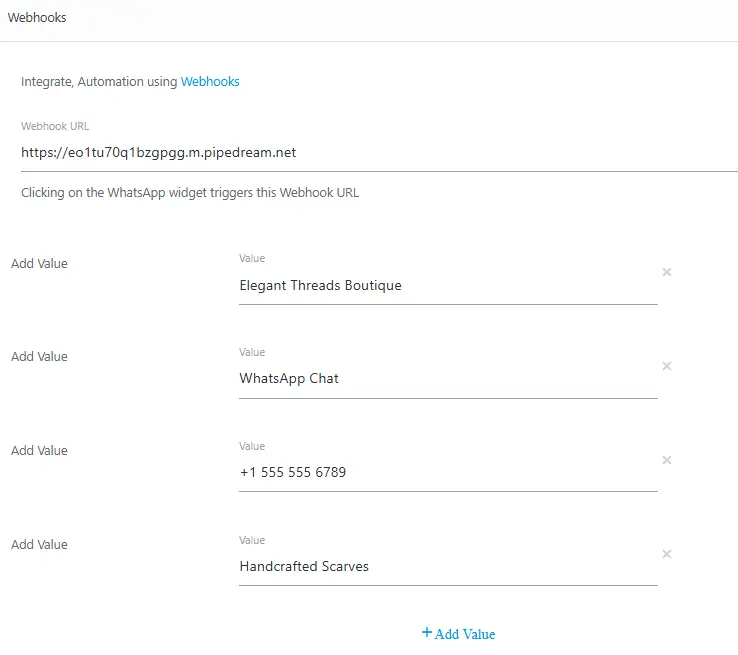The height and width of the screenshot is (655, 738).
Task: Click the plus icon beside Add Value
Action: point(427,633)
